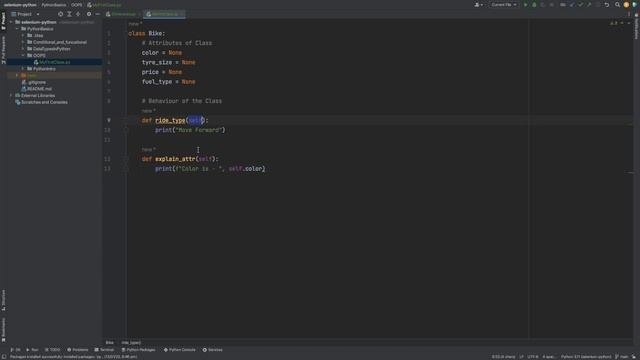
Task: Open the Terminal tool tab
Action: pyautogui.click(x=104, y=350)
